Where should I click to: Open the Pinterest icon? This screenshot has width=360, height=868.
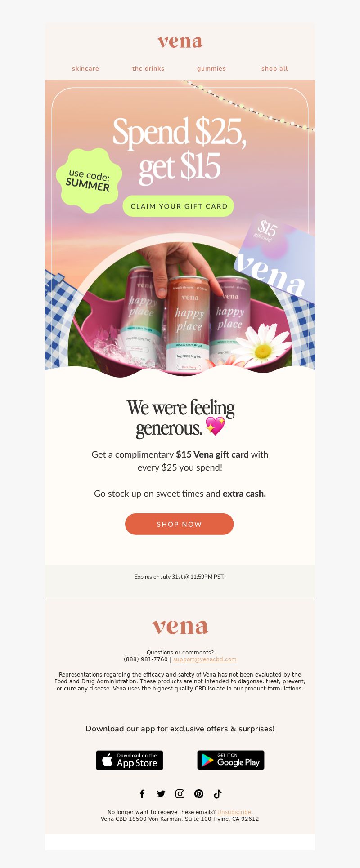[199, 794]
